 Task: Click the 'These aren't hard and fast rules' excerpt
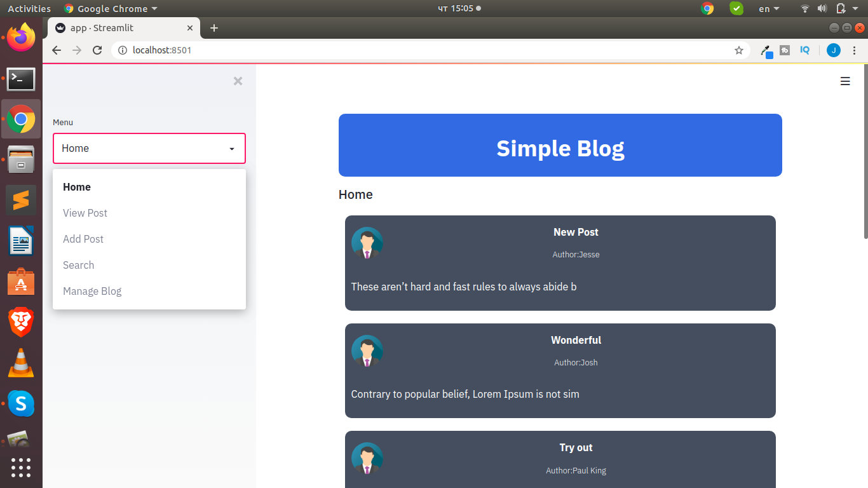click(x=464, y=287)
